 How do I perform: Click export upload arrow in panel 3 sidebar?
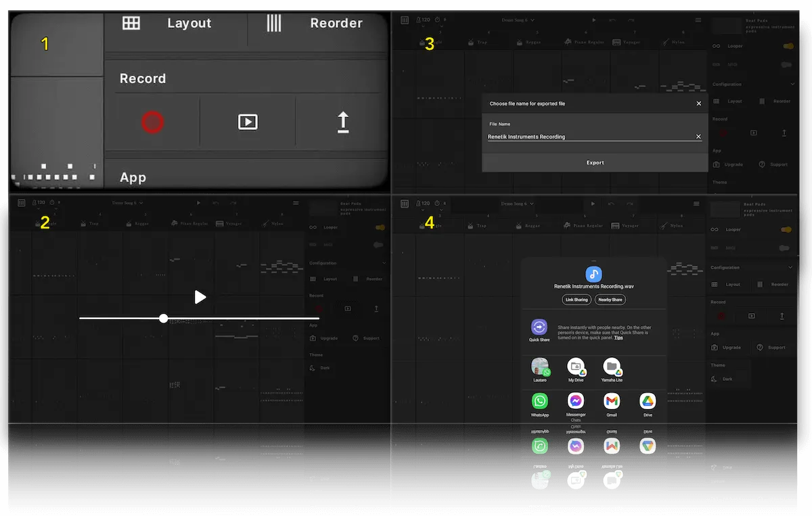(x=784, y=133)
